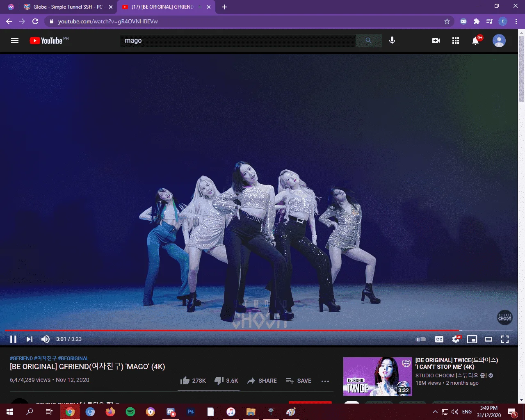This screenshot has width=525, height=420.
Task: Click the STUDIO CHOOM channel name in sidebar
Action: point(451,375)
